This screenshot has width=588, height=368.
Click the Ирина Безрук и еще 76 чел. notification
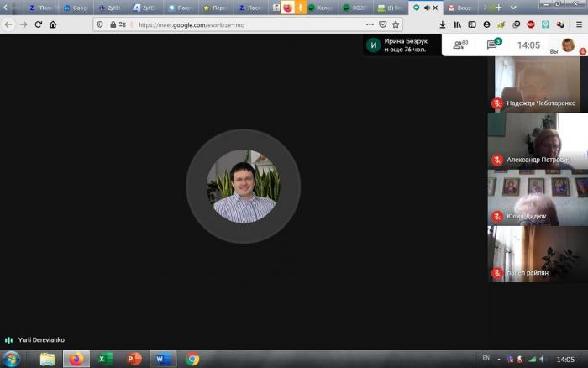point(402,45)
